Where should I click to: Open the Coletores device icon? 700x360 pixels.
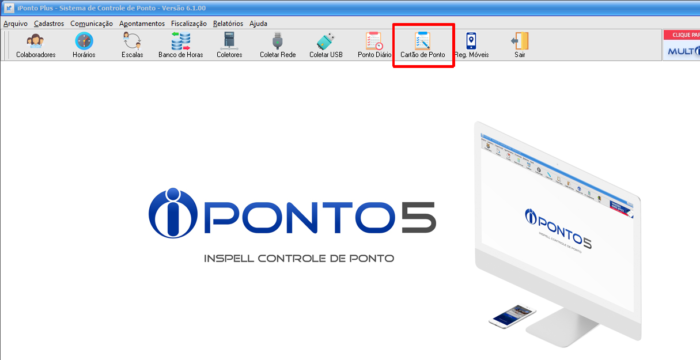coord(229,41)
